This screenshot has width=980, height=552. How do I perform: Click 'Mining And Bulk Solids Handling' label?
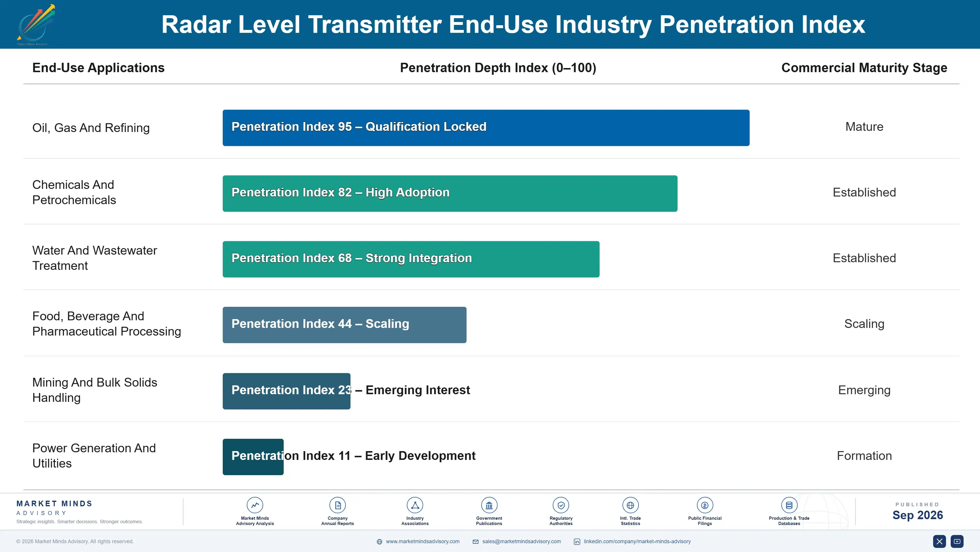[95, 390]
